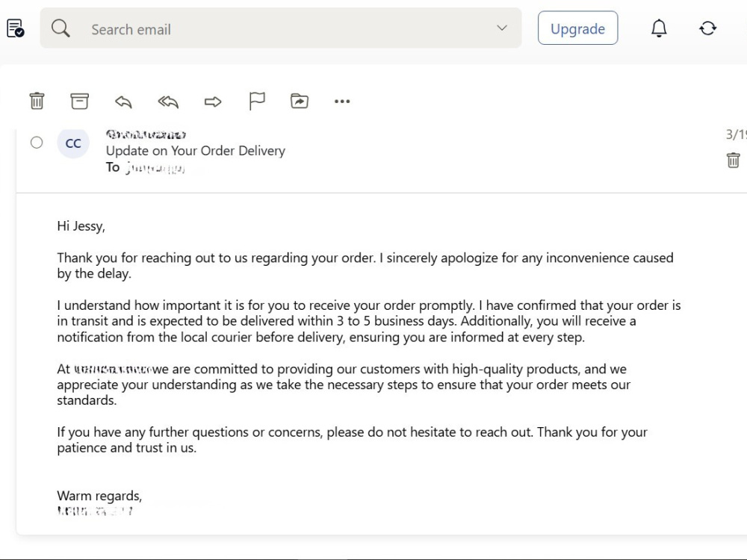Click the magnifying glass search icon

(61, 28)
